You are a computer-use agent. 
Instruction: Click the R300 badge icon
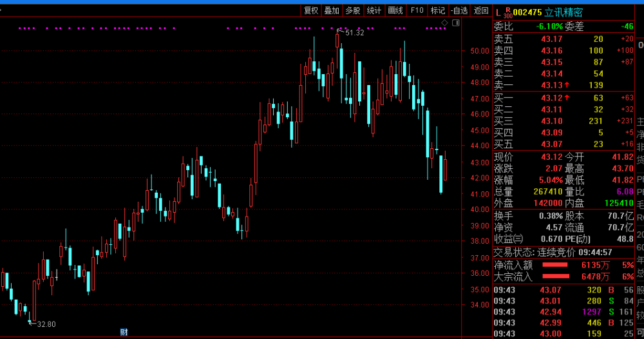point(507,13)
